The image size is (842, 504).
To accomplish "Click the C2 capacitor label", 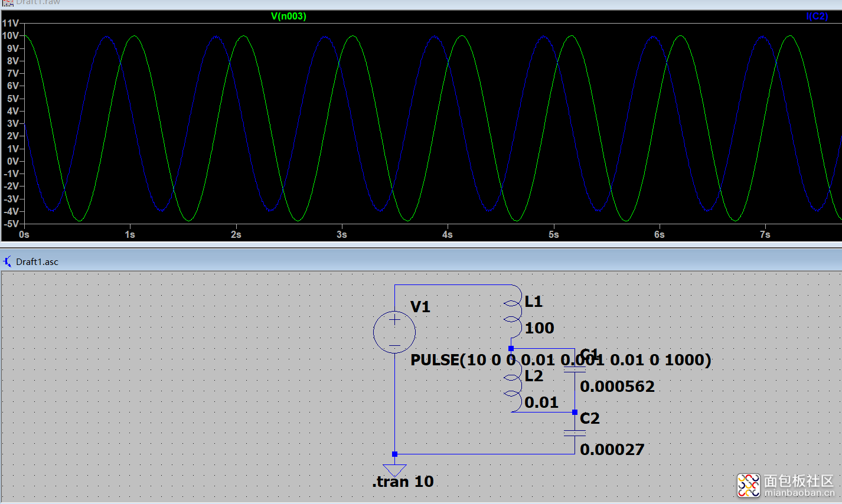I will point(590,418).
